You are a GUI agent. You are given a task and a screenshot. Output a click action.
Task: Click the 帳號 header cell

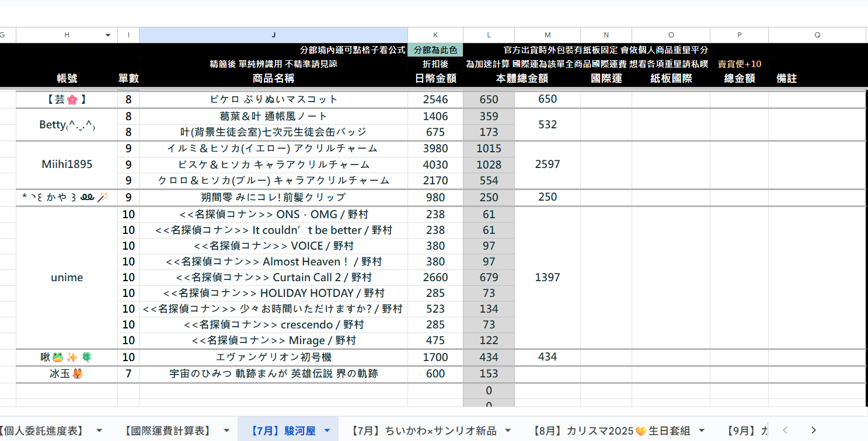(67, 78)
